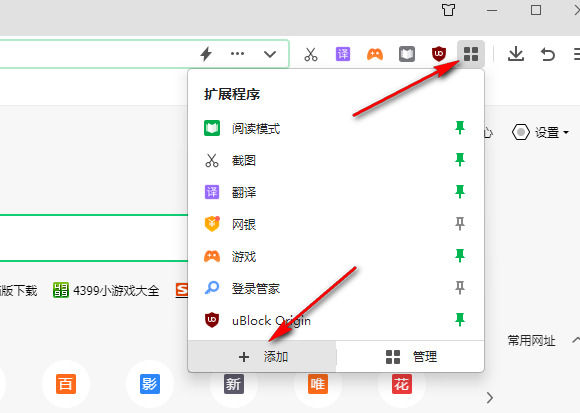
Task: Expand the address bar dropdown chevron
Action: tap(270, 54)
